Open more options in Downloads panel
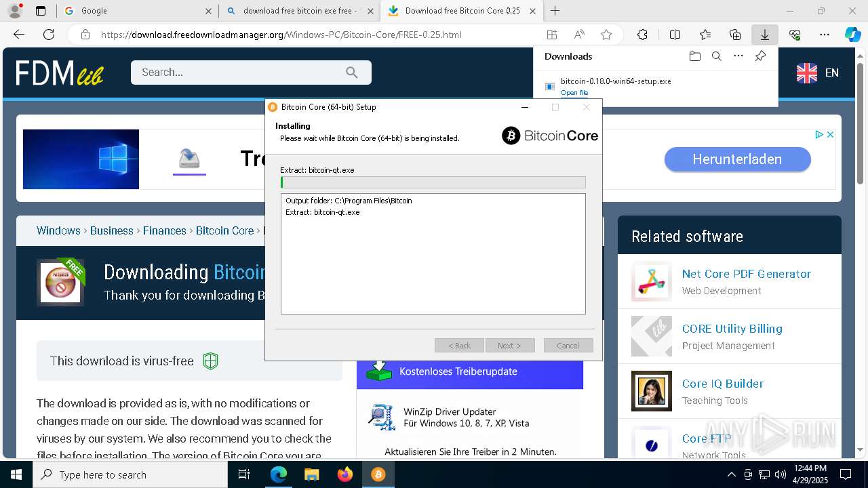 click(738, 56)
